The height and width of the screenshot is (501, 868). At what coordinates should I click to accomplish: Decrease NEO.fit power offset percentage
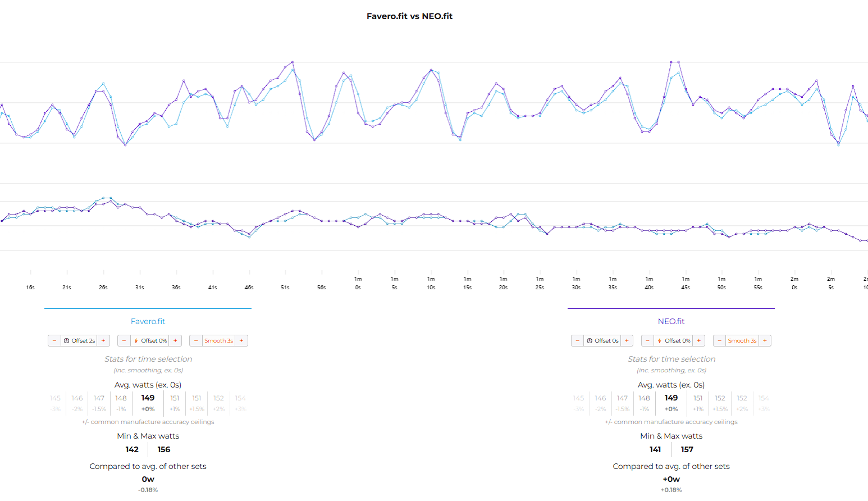point(648,341)
